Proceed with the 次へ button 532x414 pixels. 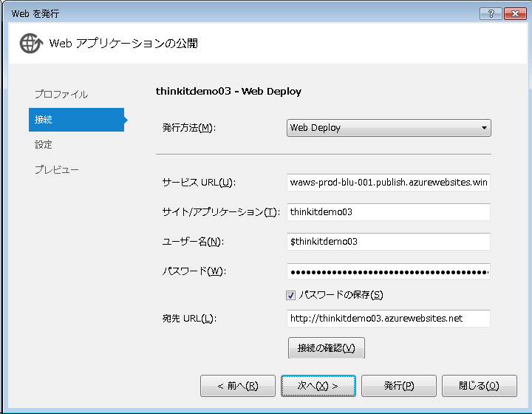tap(318, 386)
